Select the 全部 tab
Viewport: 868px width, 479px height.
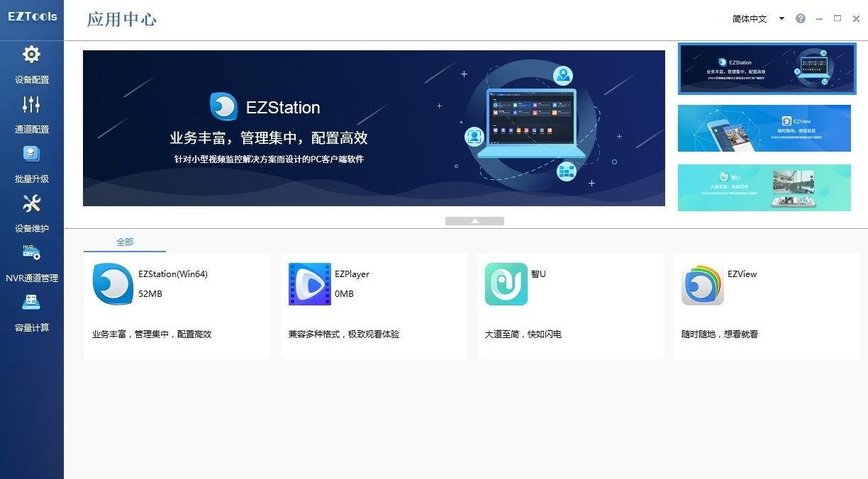coord(125,242)
